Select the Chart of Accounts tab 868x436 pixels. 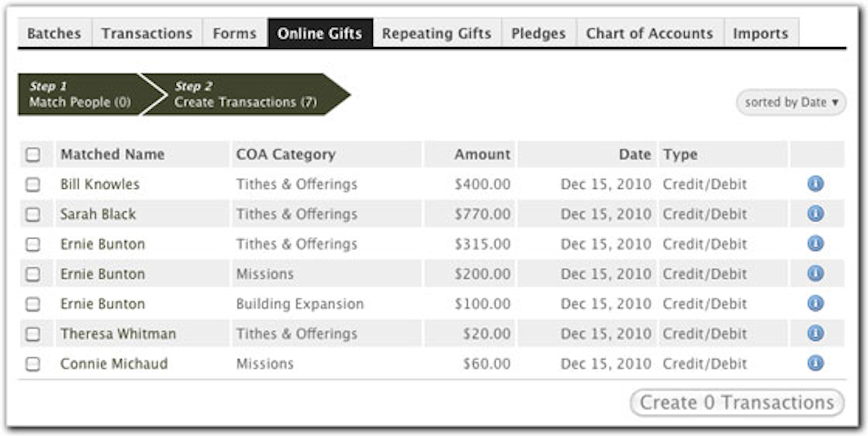(x=649, y=34)
